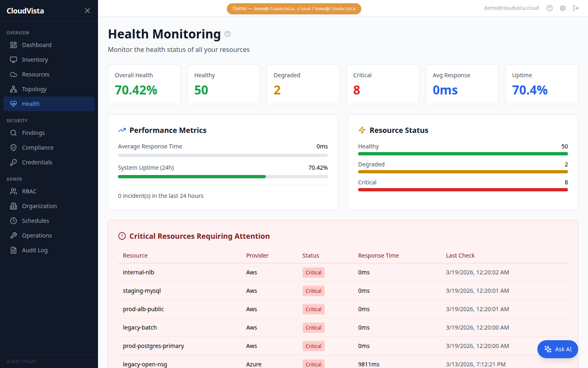Select the Inventory sidebar icon

[13, 59]
